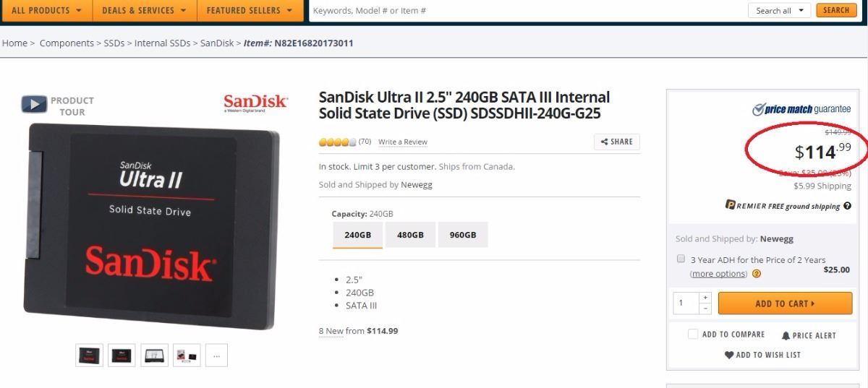This screenshot has width=868, height=388.
Task: Click the help question mark beside Premier shipping
Action: 847,206
